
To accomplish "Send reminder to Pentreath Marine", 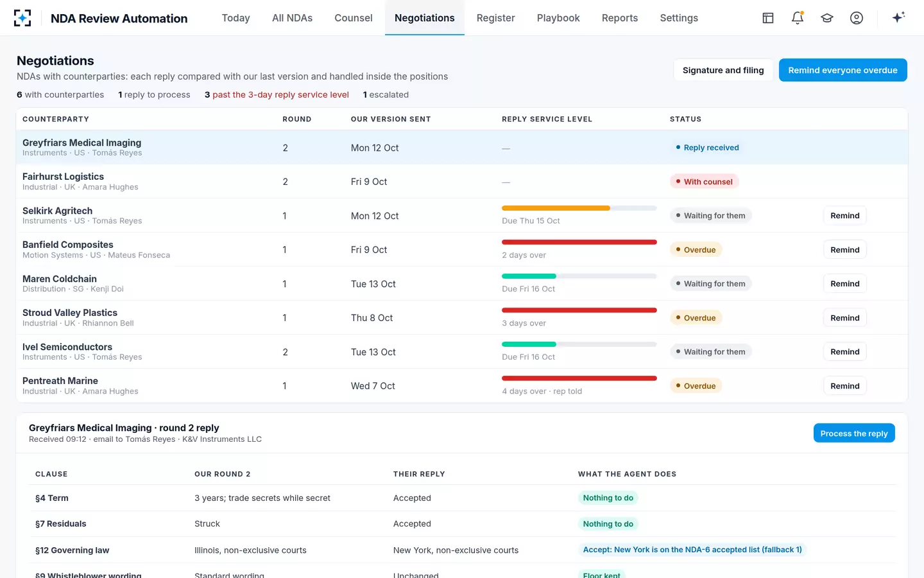I will coord(845,386).
